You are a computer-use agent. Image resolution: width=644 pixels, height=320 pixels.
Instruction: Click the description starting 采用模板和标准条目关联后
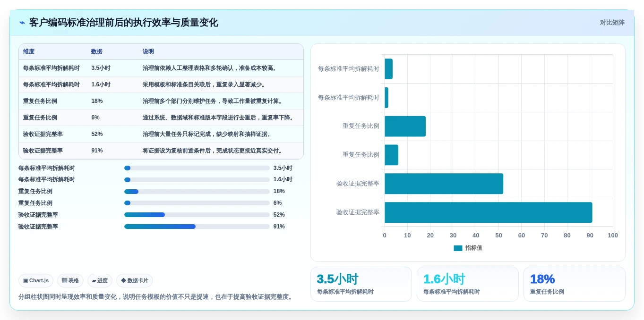pos(205,84)
